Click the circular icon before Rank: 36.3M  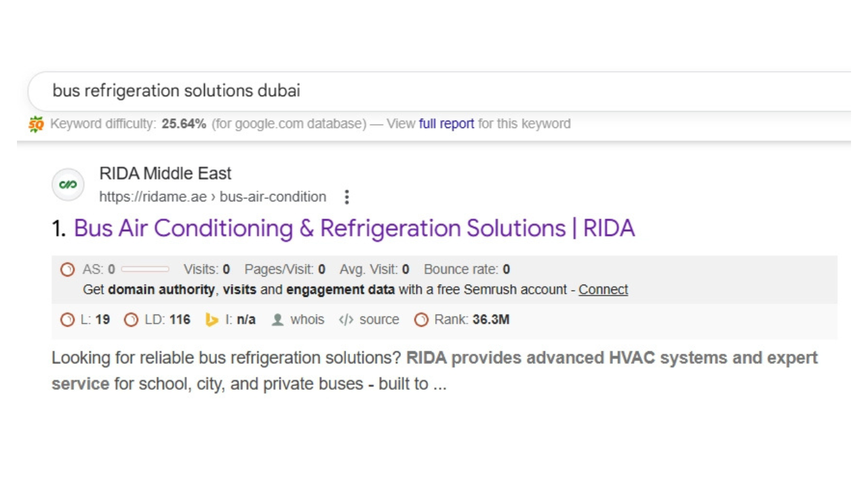point(421,320)
